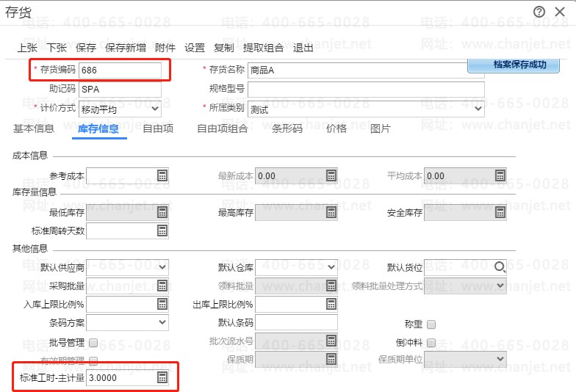
Task: Expand the 计价方式 dropdown
Action: pos(154,109)
